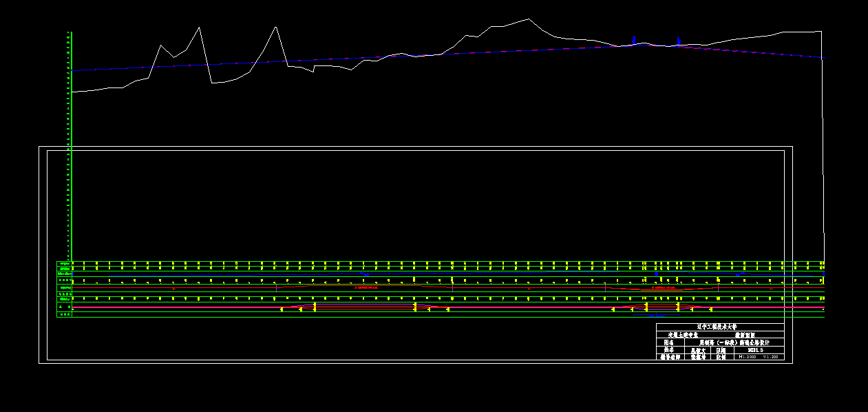
Task: Select the 图名 label cell in the title block
Action: [x=669, y=342]
